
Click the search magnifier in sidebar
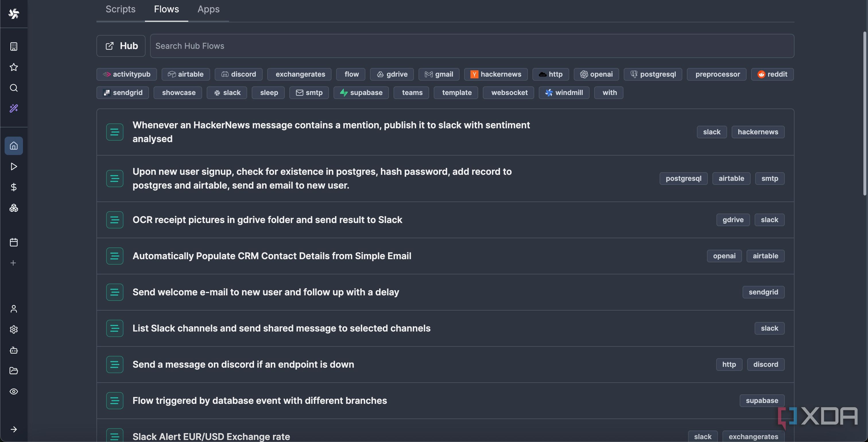(14, 88)
